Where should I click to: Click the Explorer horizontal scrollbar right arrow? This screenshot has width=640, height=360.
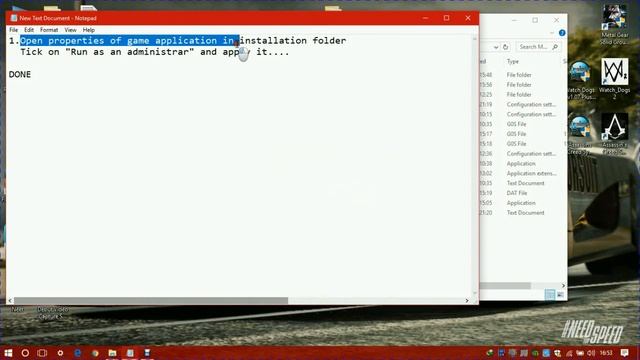click(563, 286)
